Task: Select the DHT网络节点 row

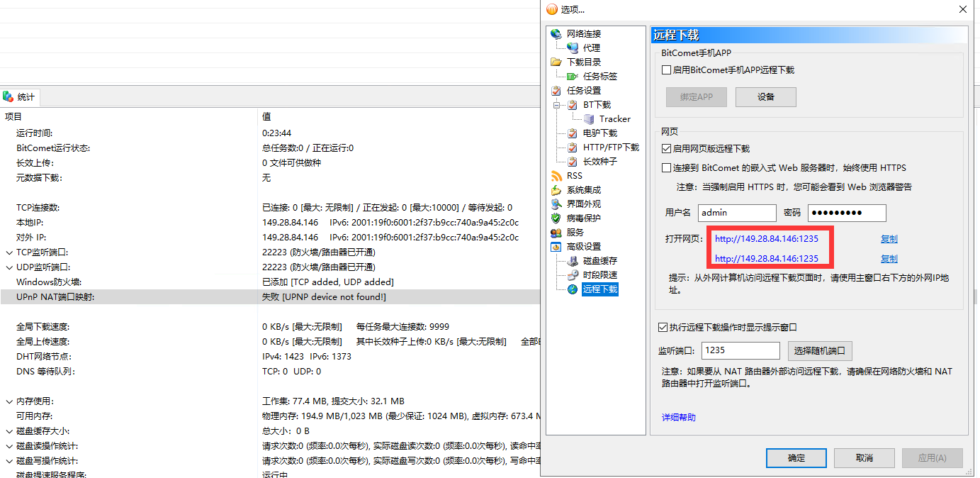Action: (270, 357)
